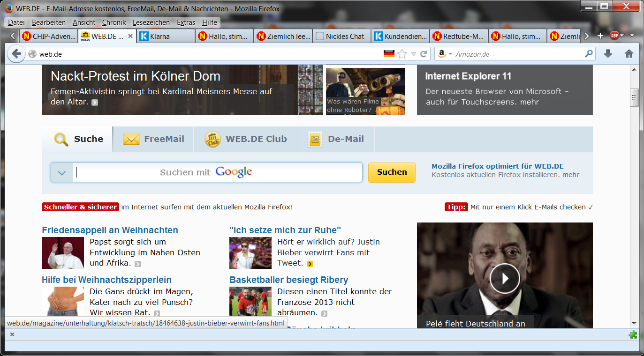Viewport: 644px width, 356px height.
Task: Click scrollbar down arrow
Action: [634, 323]
